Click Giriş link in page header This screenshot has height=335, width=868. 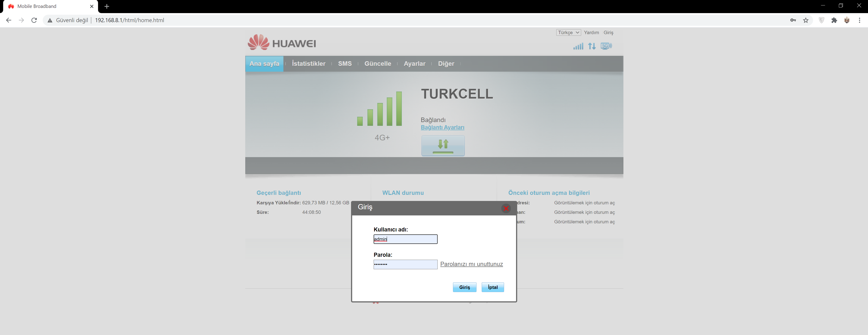point(608,32)
